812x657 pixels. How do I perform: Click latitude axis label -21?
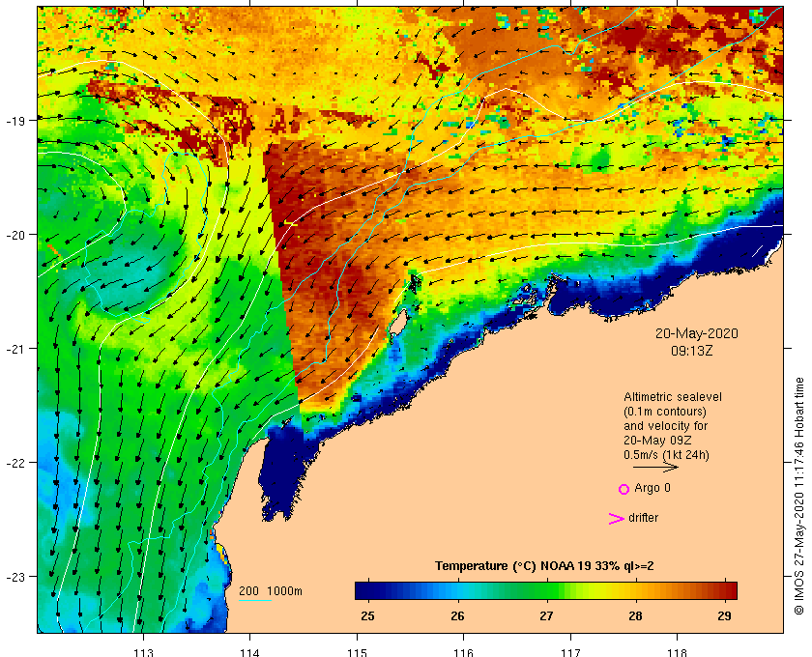pyautogui.click(x=15, y=349)
